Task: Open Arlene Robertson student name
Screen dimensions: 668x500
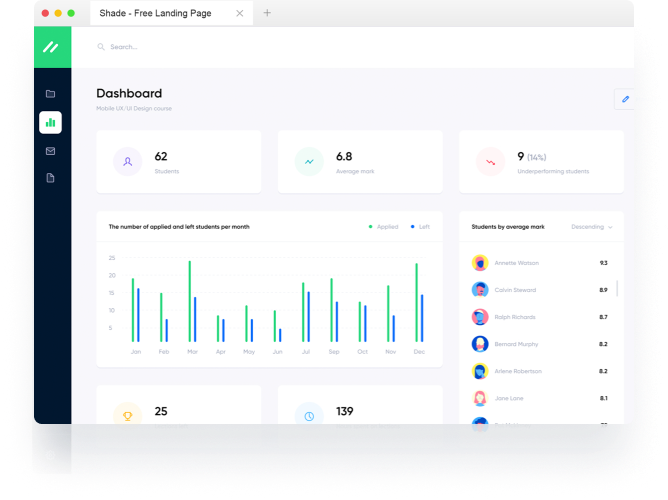Action: pyautogui.click(x=518, y=371)
